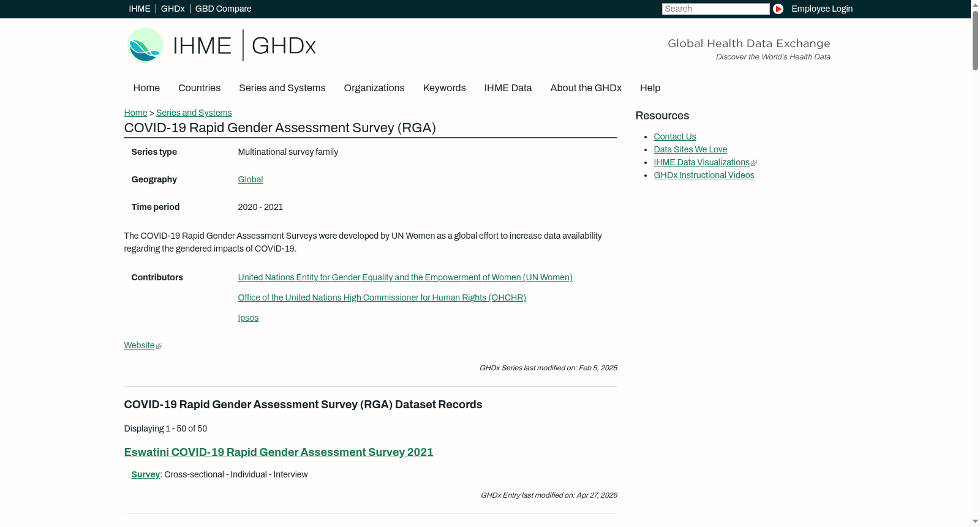
Task: Open Data Sites We Love link
Action: click(x=690, y=149)
